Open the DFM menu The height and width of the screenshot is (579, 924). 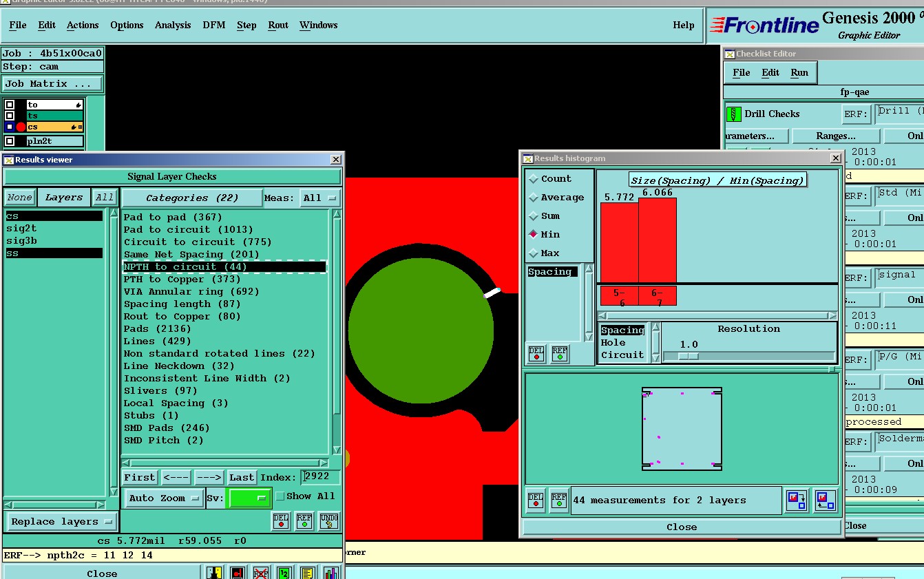[x=214, y=25]
